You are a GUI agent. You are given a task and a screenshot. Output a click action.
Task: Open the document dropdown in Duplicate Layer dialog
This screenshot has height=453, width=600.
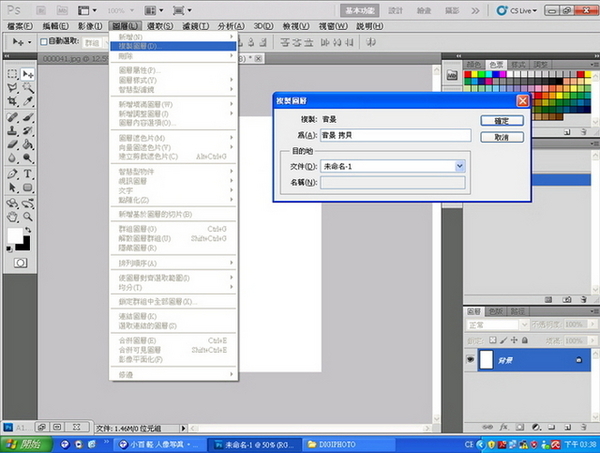[460, 166]
